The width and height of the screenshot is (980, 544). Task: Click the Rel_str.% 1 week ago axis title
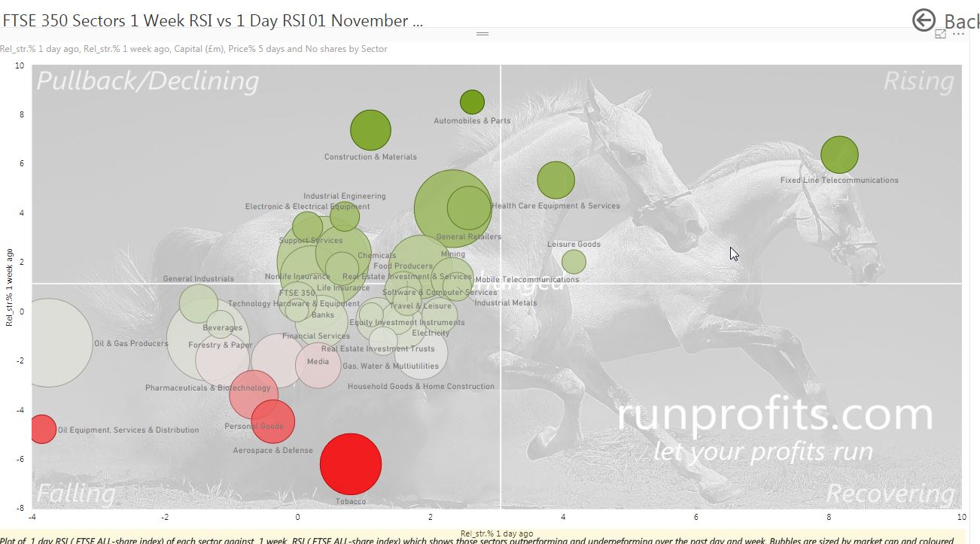coord(10,287)
